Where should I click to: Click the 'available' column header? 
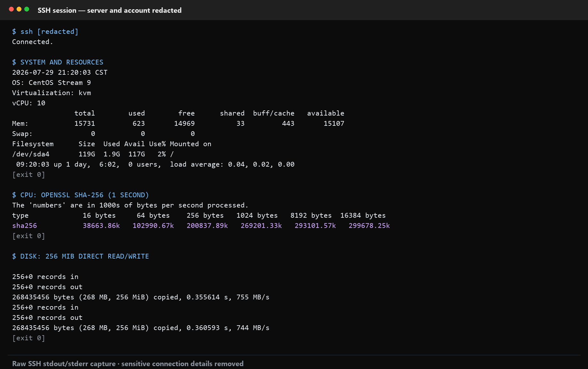326,113
